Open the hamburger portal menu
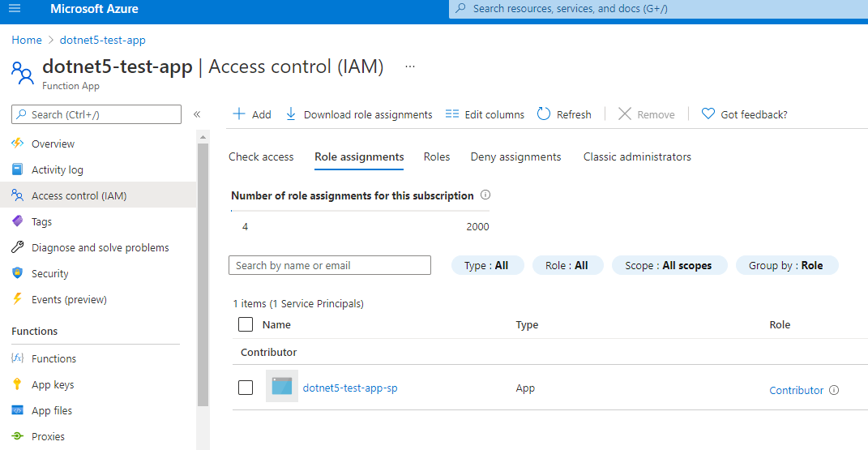 coord(15,8)
